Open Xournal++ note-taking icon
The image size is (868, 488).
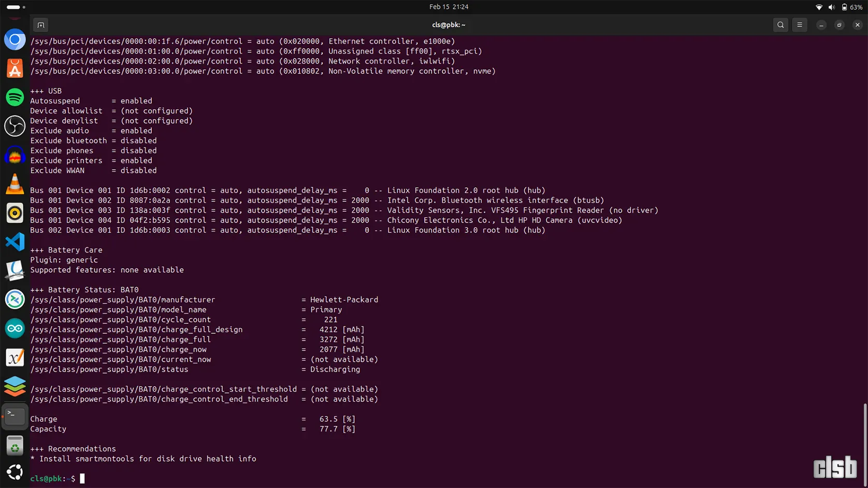pyautogui.click(x=15, y=358)
